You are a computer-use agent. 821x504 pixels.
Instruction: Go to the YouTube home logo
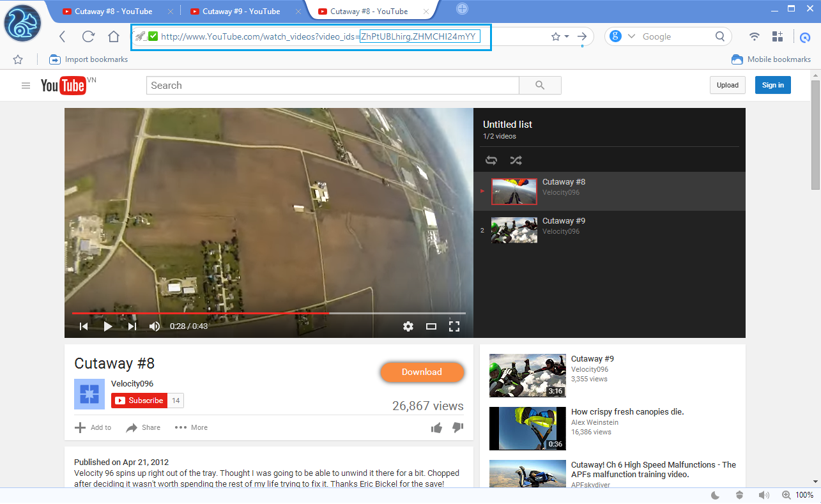[64, 86]
